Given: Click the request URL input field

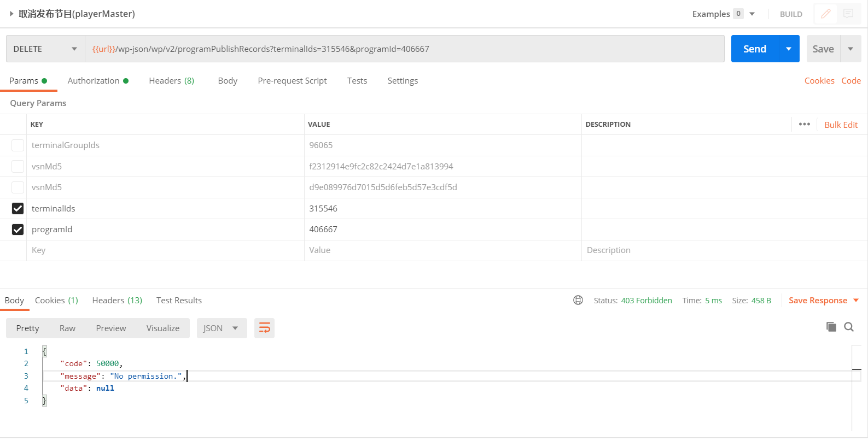Looking at the screenshot, I should [x=405, y=49].
